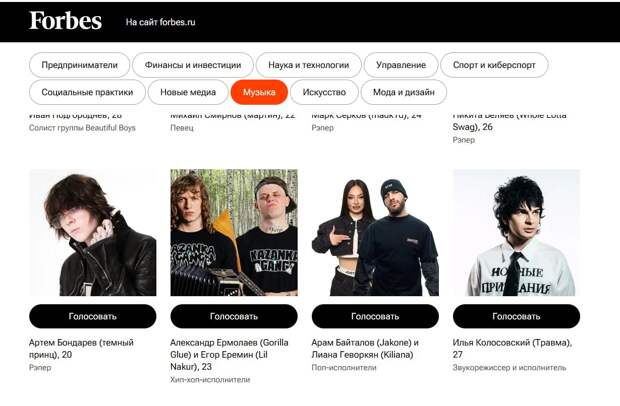Vote for Gorilla Glue and Lil Nakur

[x=234, y=316]
